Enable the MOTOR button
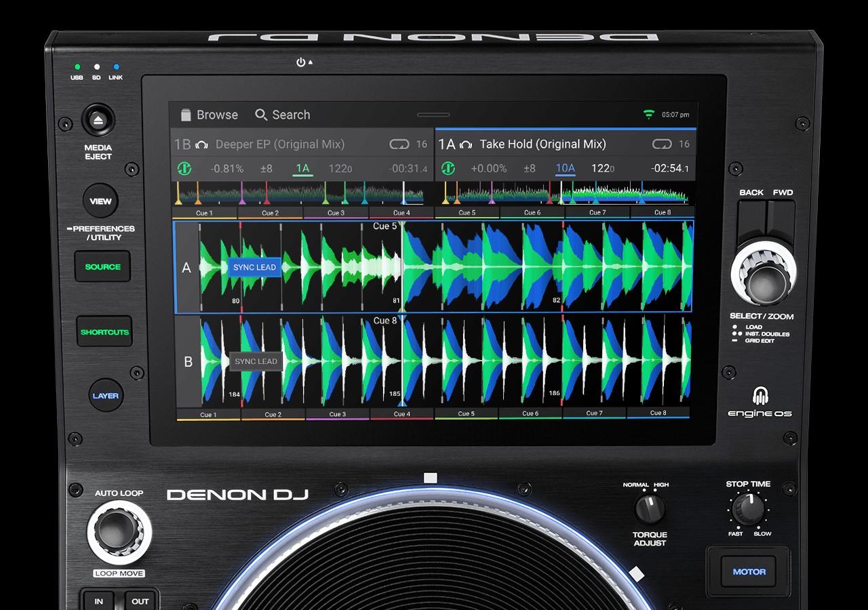This screenshot has width=868, height=610. [x=748, y=571]
